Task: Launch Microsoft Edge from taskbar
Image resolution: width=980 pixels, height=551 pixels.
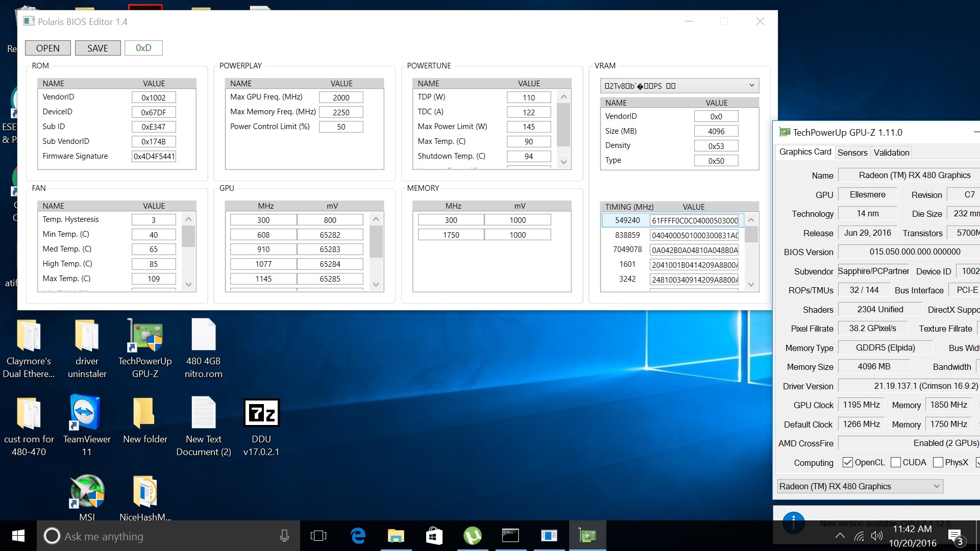Action: (358, 536)
